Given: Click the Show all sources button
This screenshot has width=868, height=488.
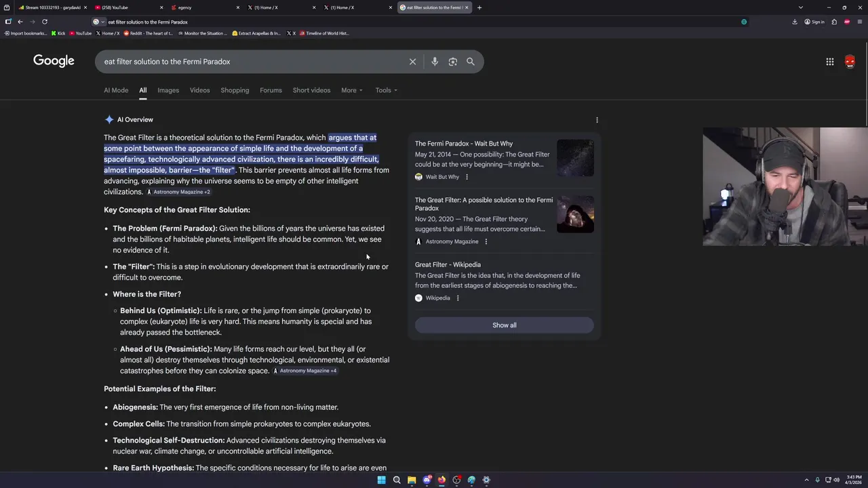Looking at the screenshot, I should 504,325.
